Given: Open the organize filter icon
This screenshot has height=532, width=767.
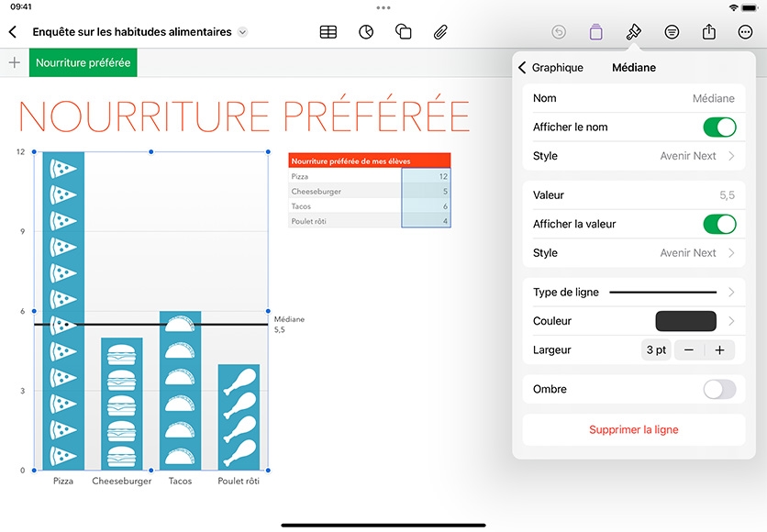Looking at the screenshot, I should [672, 32].
